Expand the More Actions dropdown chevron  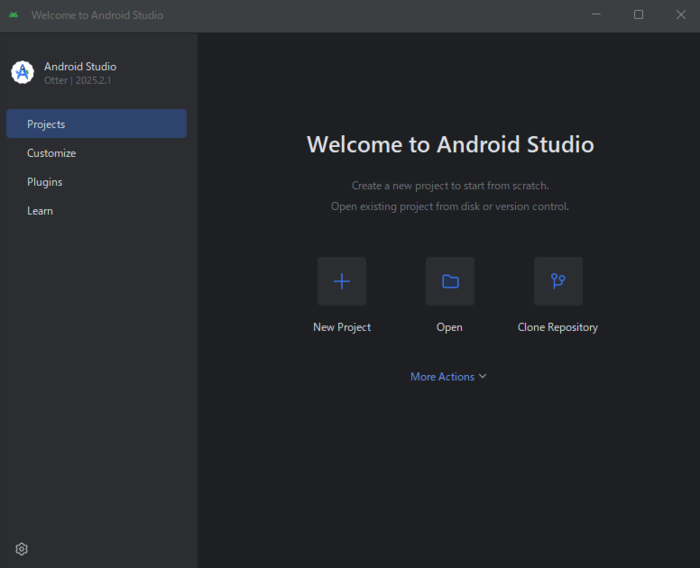(x=483, y=377)
